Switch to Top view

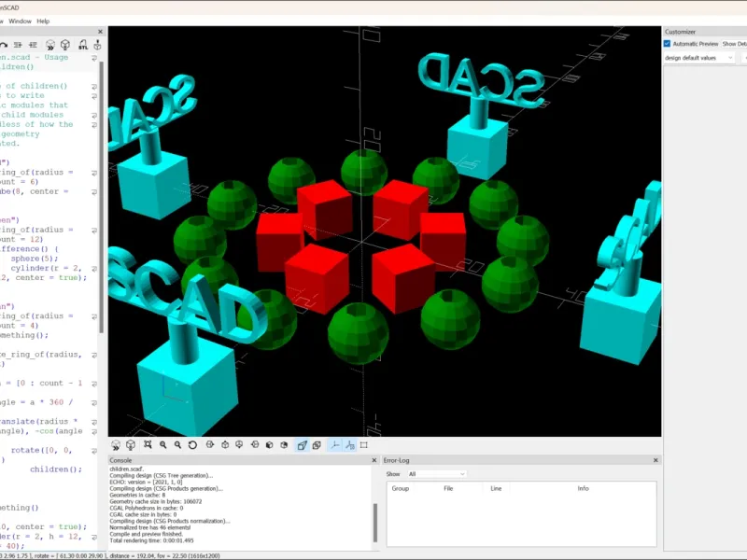(225, 445)
